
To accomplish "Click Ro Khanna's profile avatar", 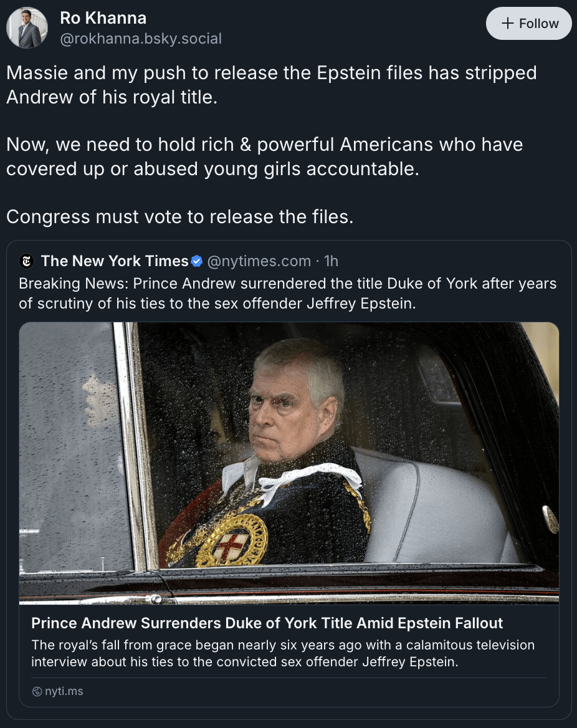I will tap(27, 28).
